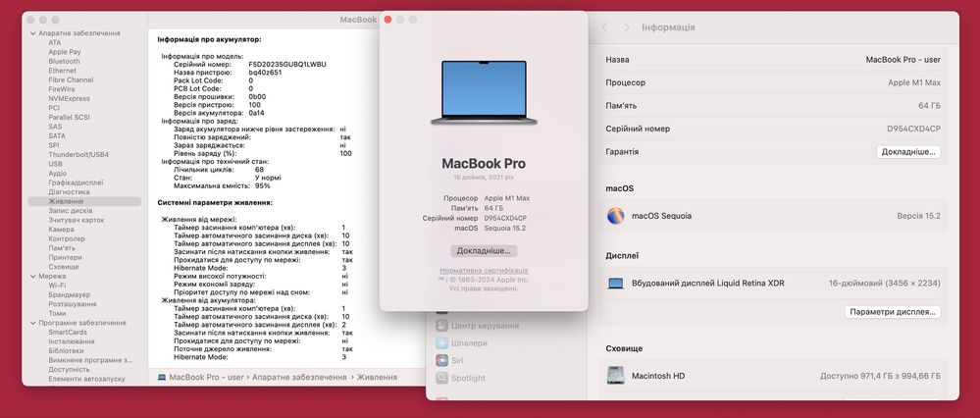Select Сховище in System Information sidebar
The image size is (980, 418).
(x=64, y=267)
